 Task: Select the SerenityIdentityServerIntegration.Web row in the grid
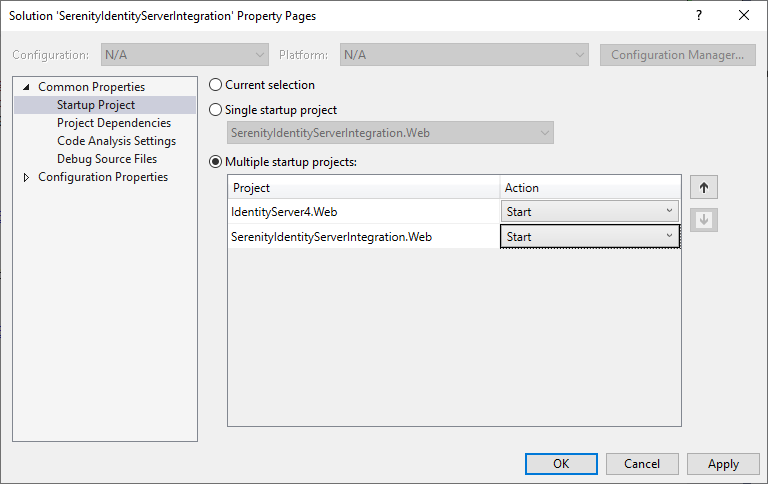click(363, 237)
